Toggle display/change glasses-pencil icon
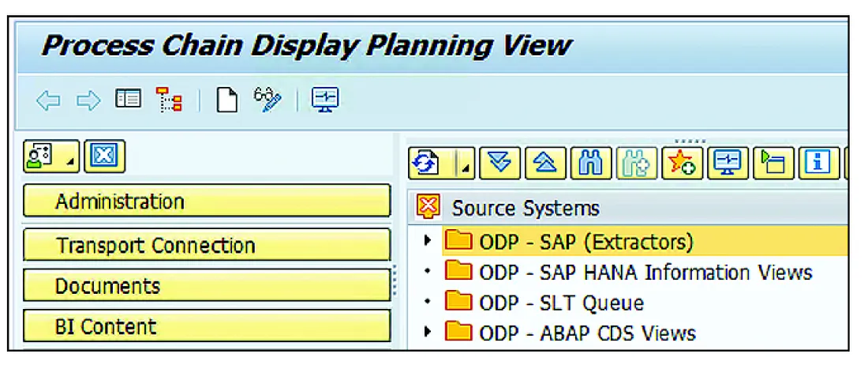The image size is (868, 369). [268, 100]
